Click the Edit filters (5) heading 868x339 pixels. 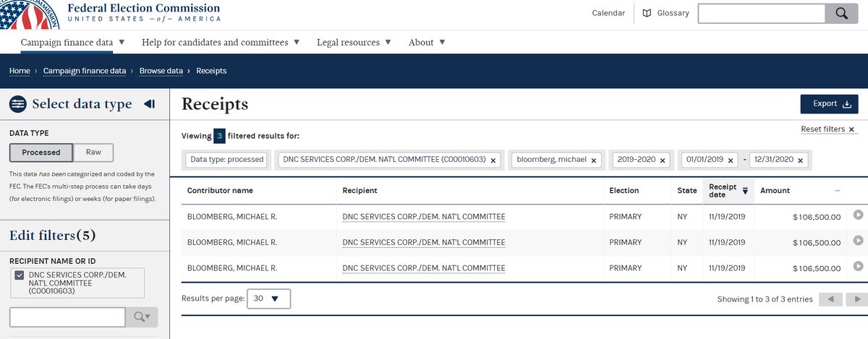tap(52, 236)
